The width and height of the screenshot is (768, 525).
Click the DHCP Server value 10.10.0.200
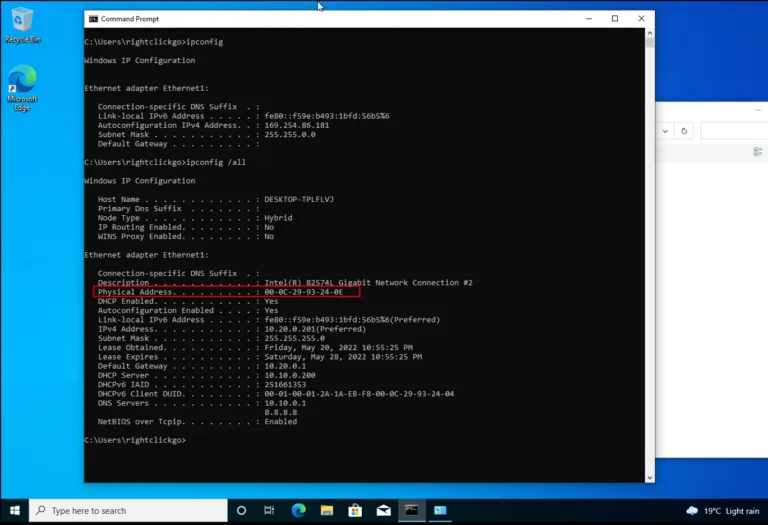click(290, 375)
